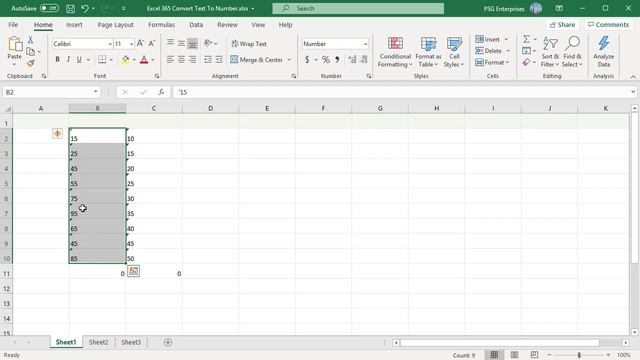Increase font size icon
This screenshot has height=360, width=640.
[140, 43]
